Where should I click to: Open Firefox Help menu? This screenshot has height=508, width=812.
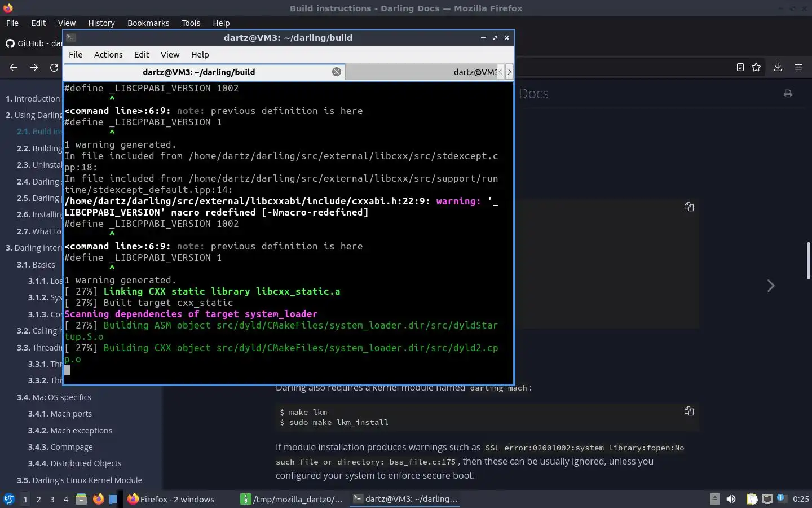click(x=221, y=23)
